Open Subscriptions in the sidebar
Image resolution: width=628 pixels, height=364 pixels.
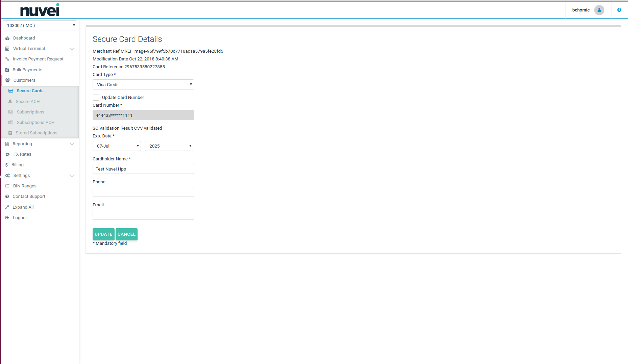(x=30, y=112)
